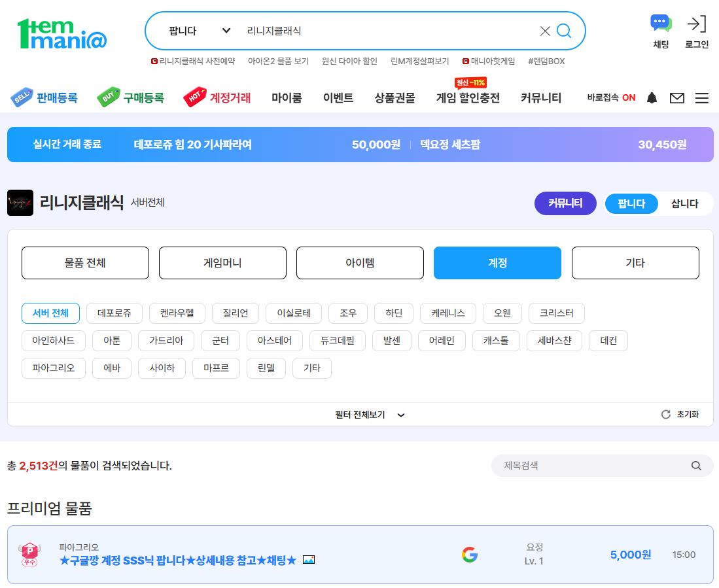Click 데포로쥬 힘 20 기사파라여 ticker item

tap(192, 145)
